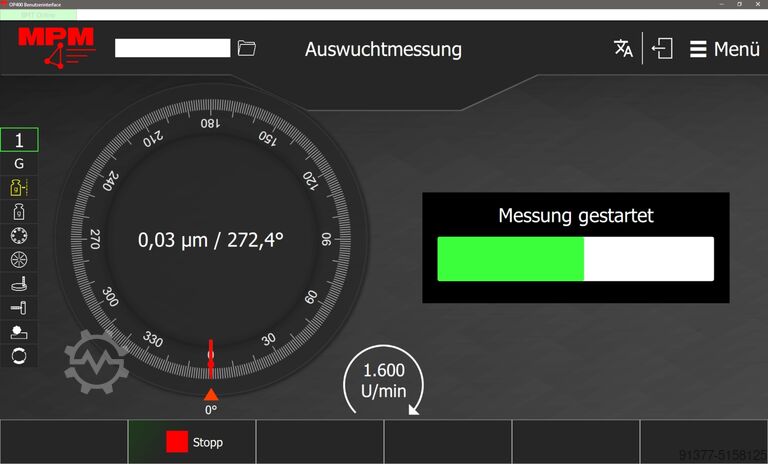Open the language translation selector
The width and height of the screenshot is (768, 464).
point(623,49)
